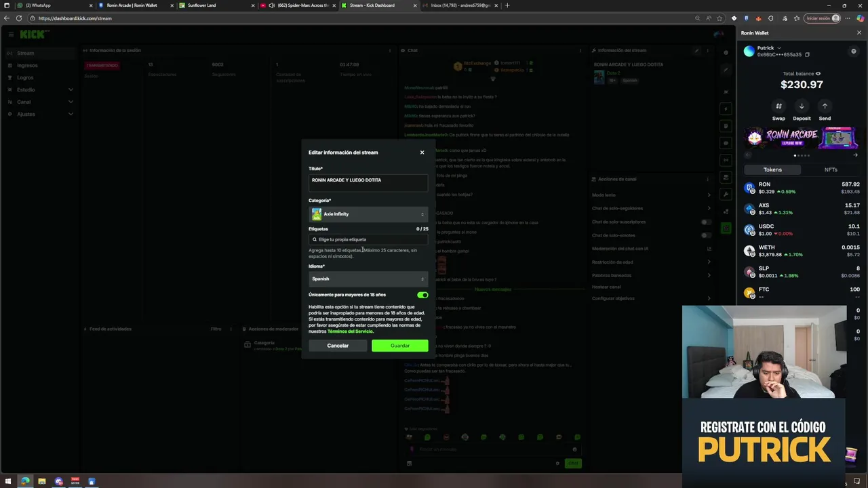Screen dimensions: 868x488
Task: Open the Ronin Arcade promo banner
Action: pyautogui.click(x=802, y=138)
